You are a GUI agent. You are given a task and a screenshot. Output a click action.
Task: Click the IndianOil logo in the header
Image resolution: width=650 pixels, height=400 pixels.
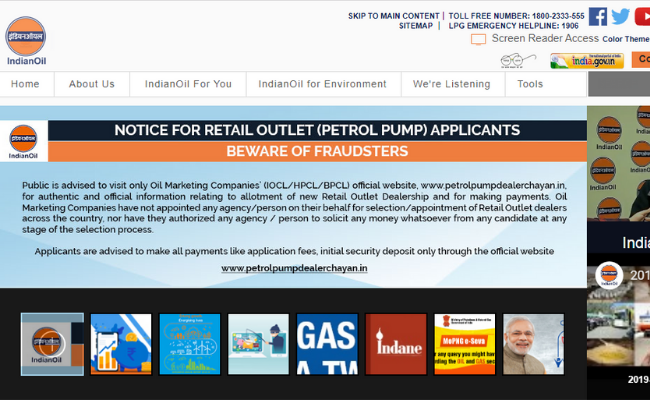coord(26,40)
